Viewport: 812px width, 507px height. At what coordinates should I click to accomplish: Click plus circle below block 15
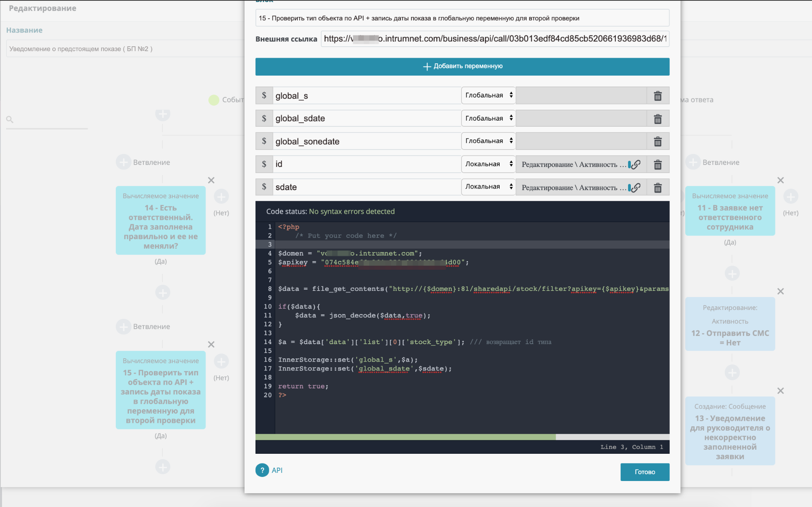[162, 467]
